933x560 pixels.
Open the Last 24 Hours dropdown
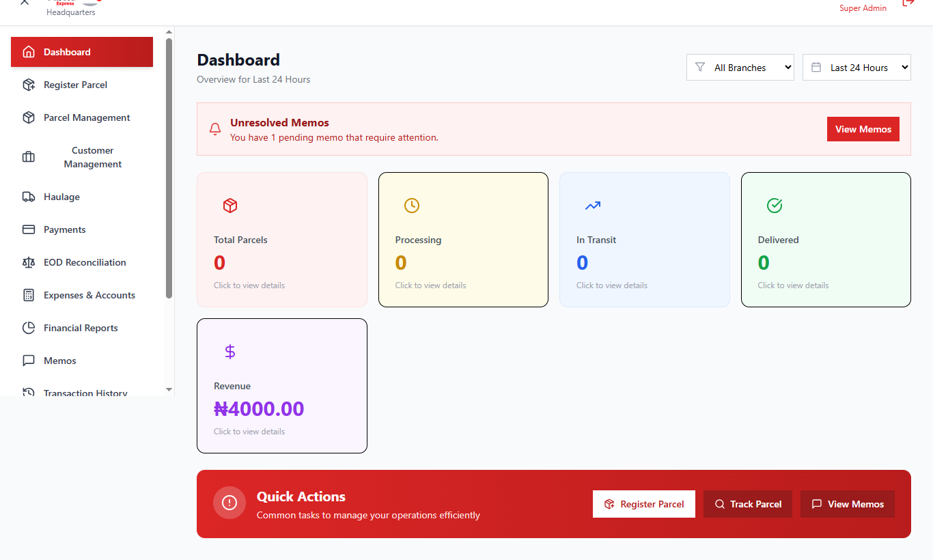pyautogui.click(x=857, y=68)
